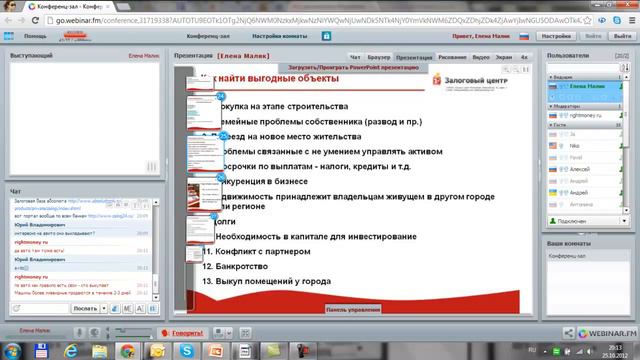Select slide thumbnail 26 with red image
The height and width of the screenshot is (360, 640).
(204, 195)
